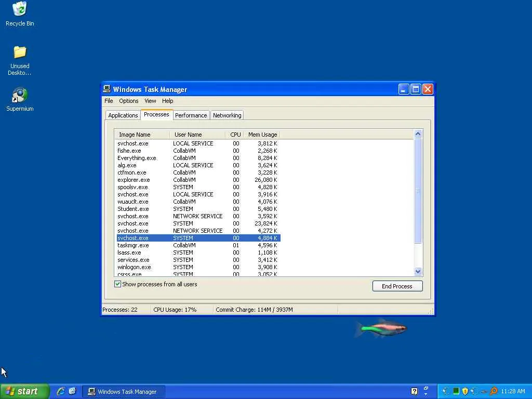This screenshot has height=399, width=532.
Task: Select the wuauclt.exe process row
Action: point(198,202)
